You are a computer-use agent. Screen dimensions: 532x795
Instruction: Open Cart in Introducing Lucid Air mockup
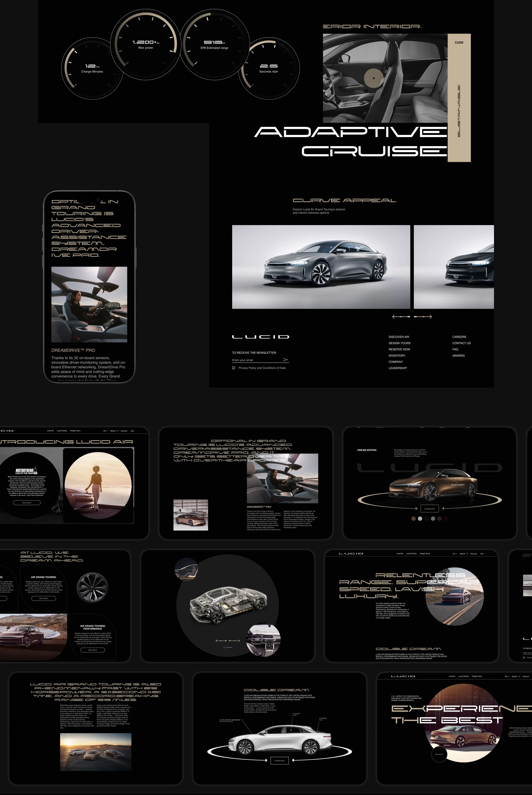[132, 431]
